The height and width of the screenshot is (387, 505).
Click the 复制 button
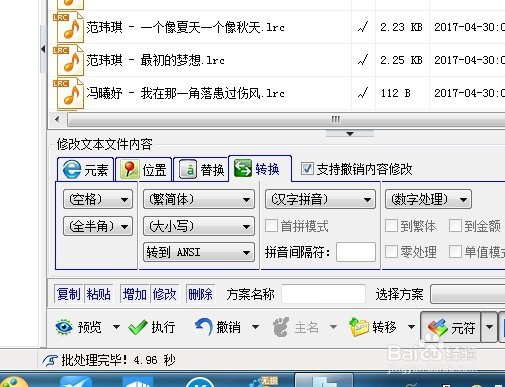68,294
